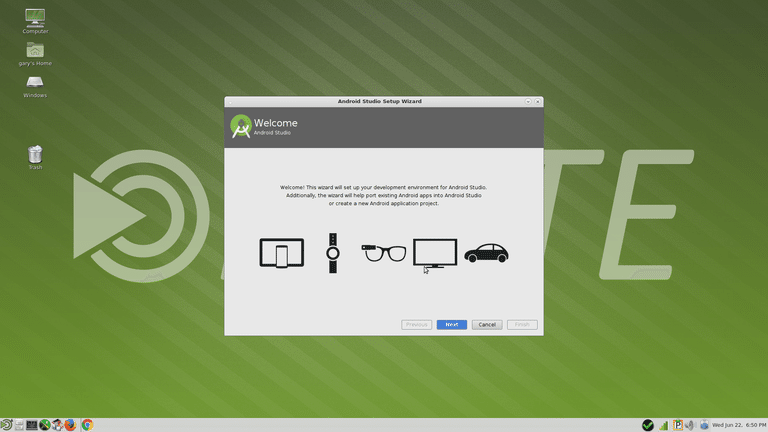Open the terminal launcher in the panel
Screen dimensions: 768x432
pyautogui.click(x=32, y=425)
